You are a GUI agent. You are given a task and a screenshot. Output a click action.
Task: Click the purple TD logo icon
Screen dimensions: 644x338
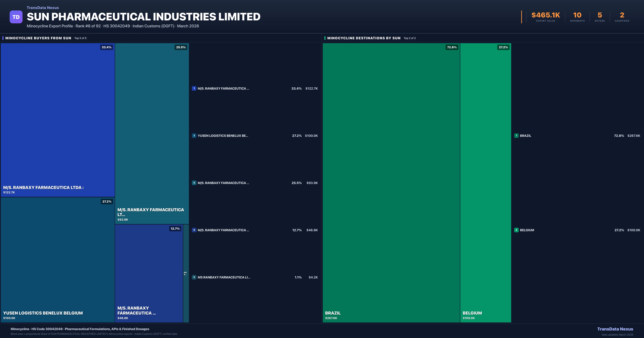16,17
